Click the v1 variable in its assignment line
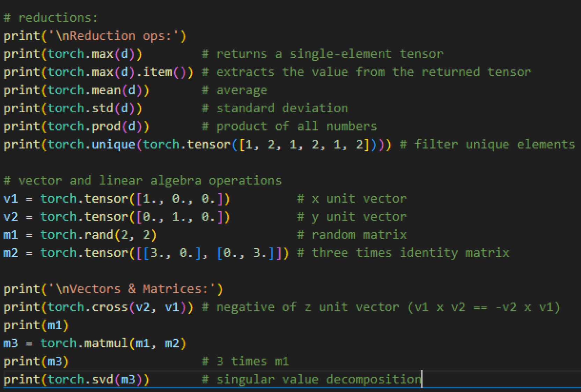581x392 pixels. (10, 199)
